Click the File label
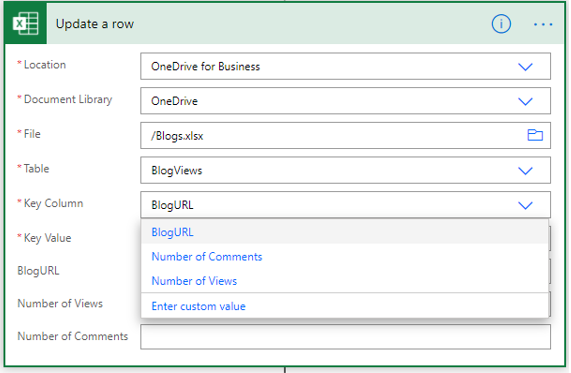The width and height of the screenshot is (571, 373). click(x=32, y=134)
